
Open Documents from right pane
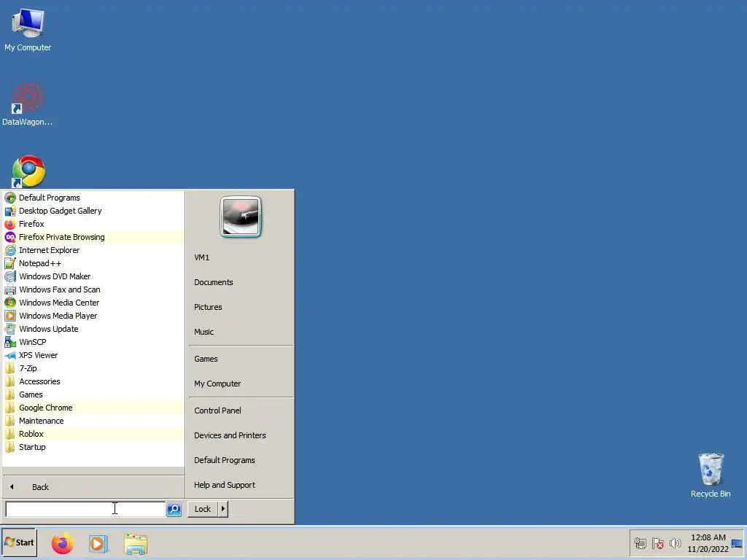(214, 282)
